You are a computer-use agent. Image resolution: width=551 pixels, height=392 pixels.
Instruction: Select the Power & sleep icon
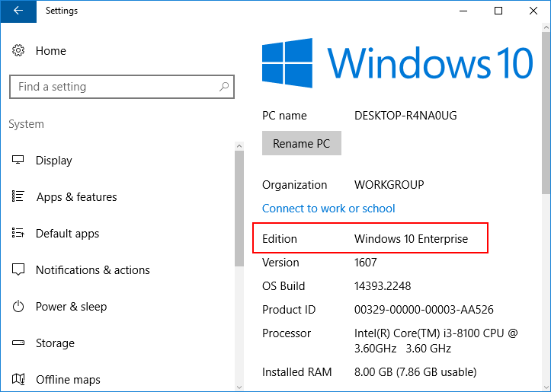(x=18, y=307)
